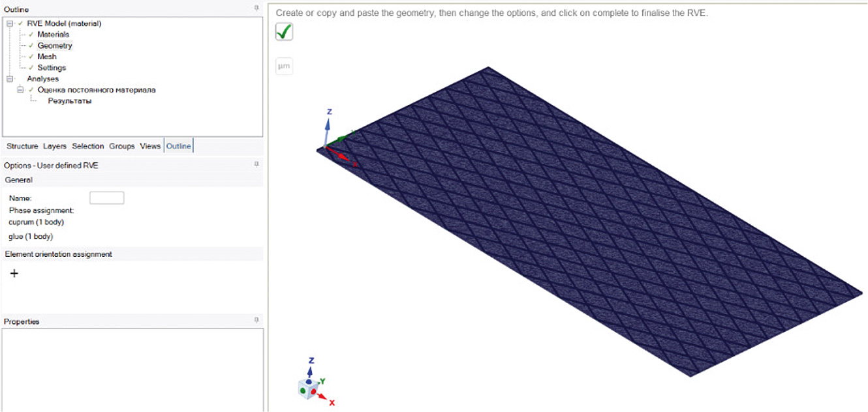
Task: Click the Name input field
Action: click(106, 198)
